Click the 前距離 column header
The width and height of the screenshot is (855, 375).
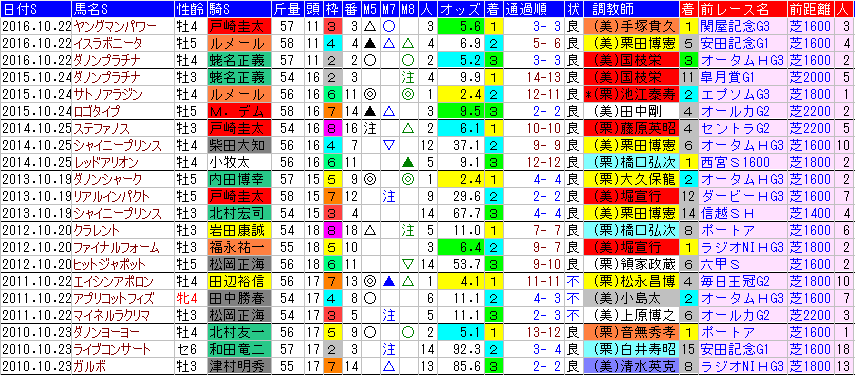tap(812, 9)
